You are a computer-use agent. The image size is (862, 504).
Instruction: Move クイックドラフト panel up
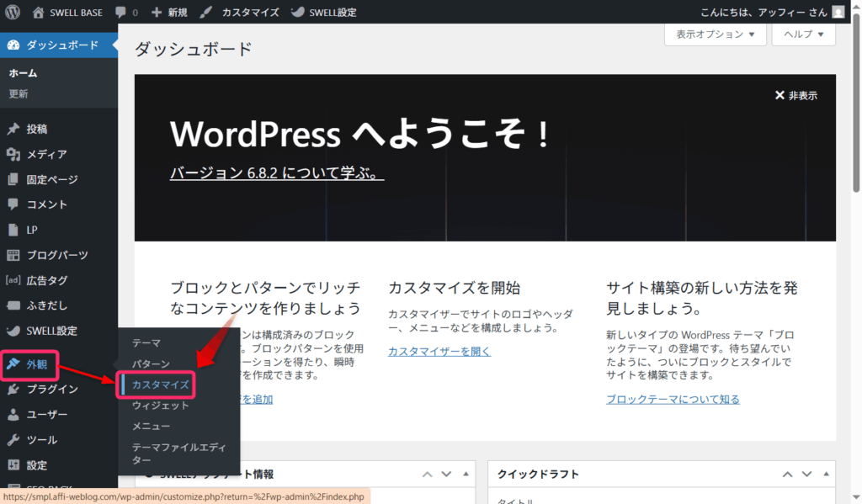click(x=788, y=475)
